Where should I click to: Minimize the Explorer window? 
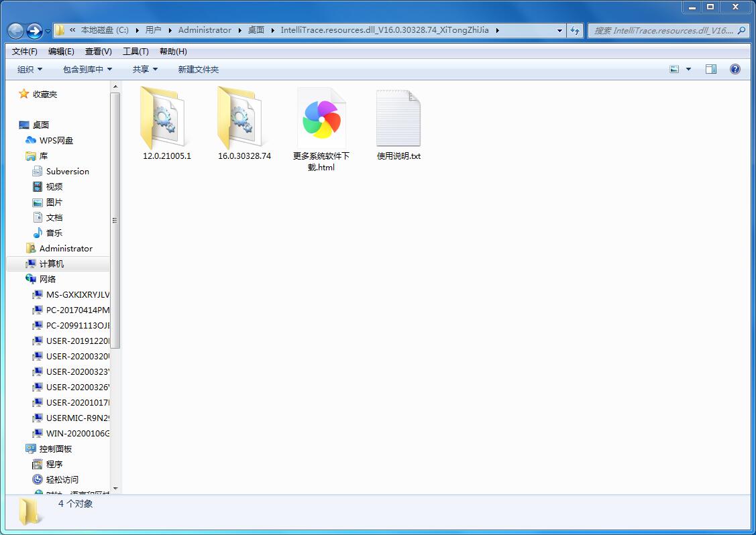tap(692, 7)
